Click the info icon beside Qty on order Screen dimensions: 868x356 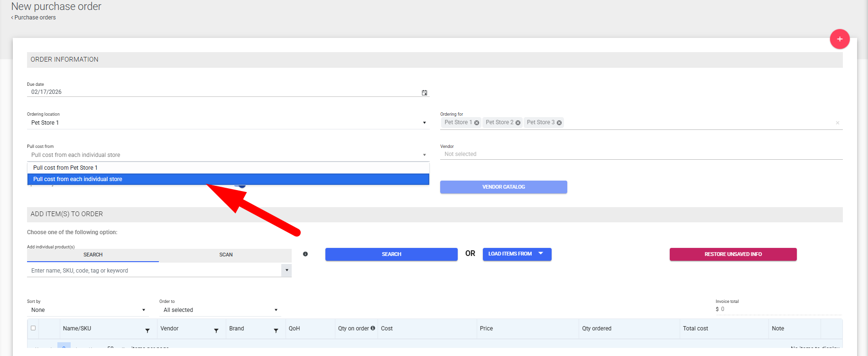373,328
